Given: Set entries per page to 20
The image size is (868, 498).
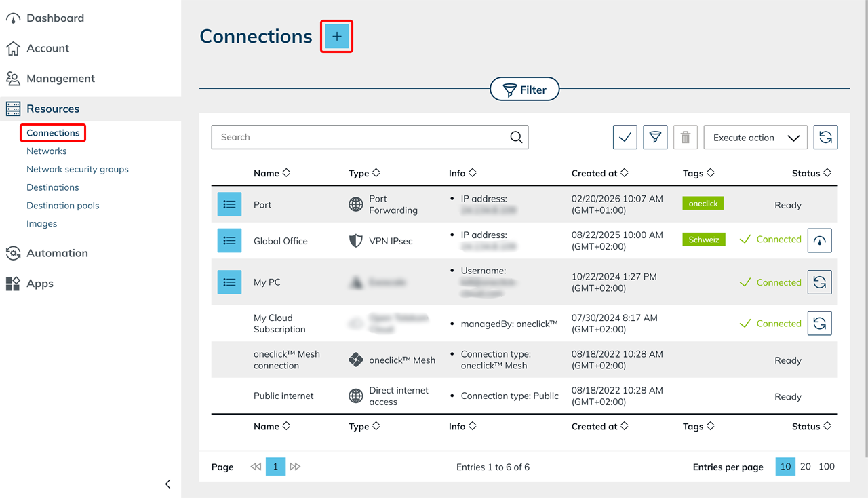Looking at the screenshot, I should tap(806, 466).
